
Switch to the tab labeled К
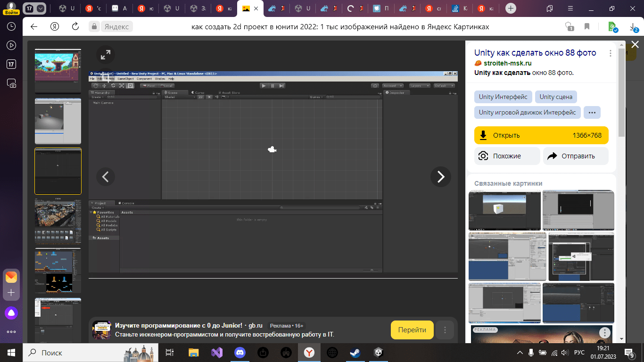tap(460, 8)
